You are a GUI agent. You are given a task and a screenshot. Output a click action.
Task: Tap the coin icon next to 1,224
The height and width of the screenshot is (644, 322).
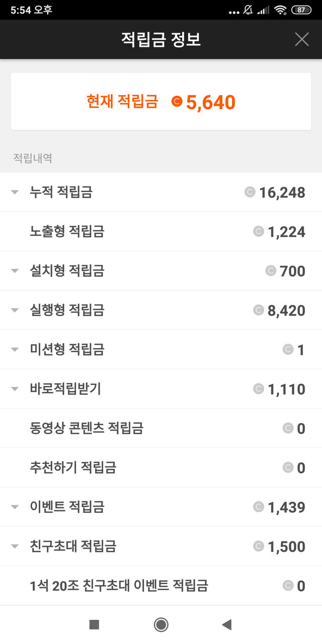[259, 231]
